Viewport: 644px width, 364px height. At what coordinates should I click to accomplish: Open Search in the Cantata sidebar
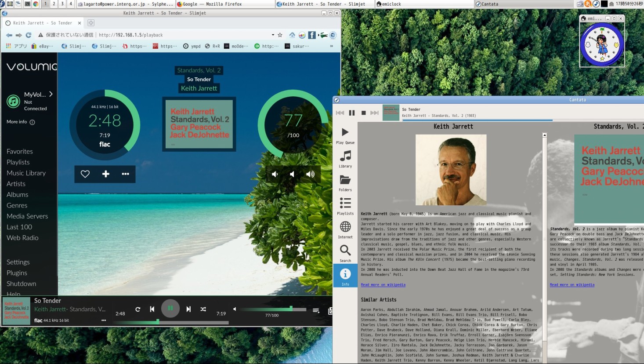coord(345,253)
